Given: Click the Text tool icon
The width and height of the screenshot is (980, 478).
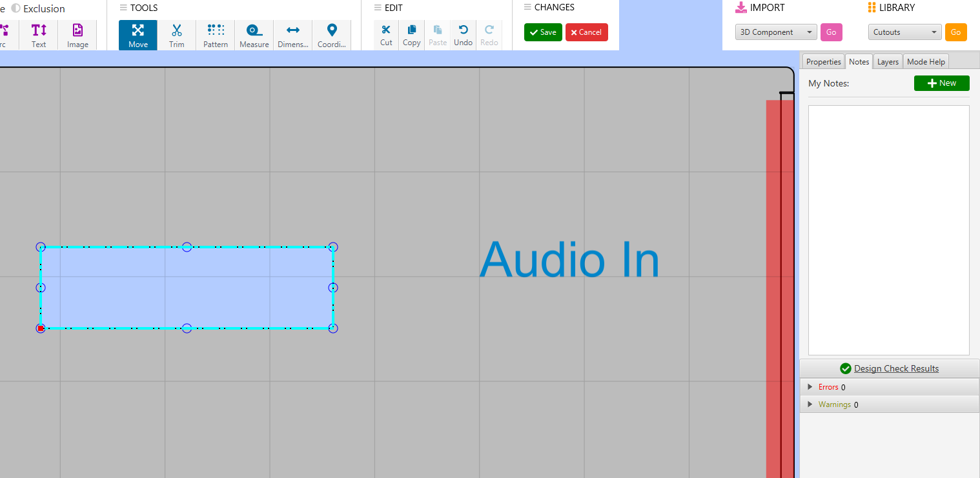Looking at the screenshot, I should click(39, 35).
